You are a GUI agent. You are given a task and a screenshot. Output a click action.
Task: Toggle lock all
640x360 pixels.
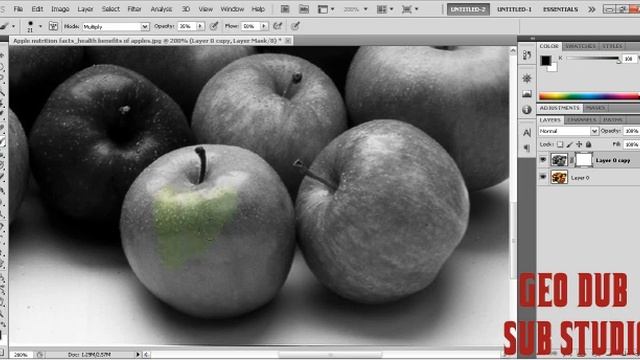click(x=589, y=144)
